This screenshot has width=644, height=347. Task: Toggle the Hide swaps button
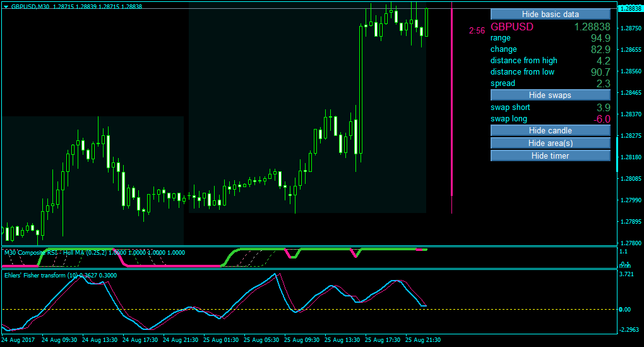(x=551, y=95)
